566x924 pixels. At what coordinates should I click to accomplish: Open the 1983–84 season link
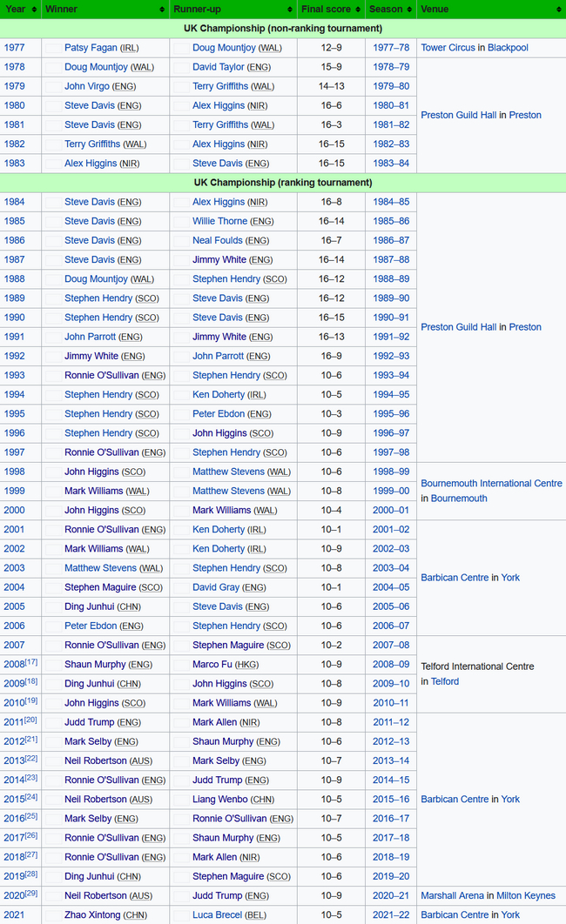click(390, 164)
